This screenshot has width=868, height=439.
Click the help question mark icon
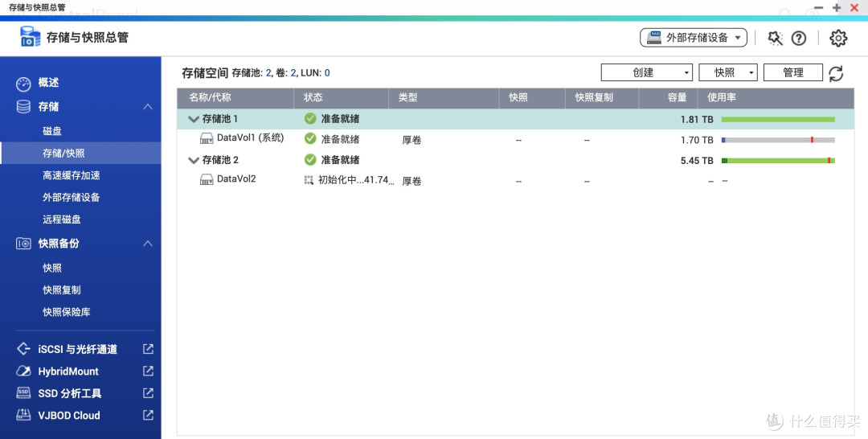point(798,38)
